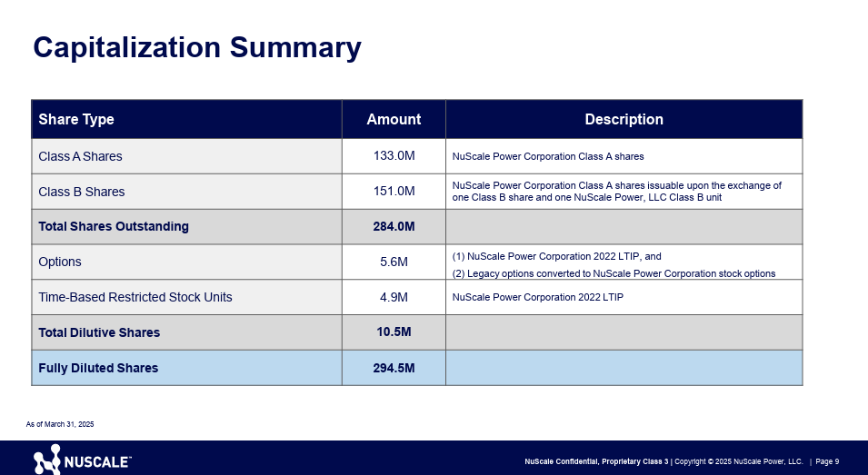Select the 133.0M amount cell
This screenshot has height=475, width=868.
(394, 156)
